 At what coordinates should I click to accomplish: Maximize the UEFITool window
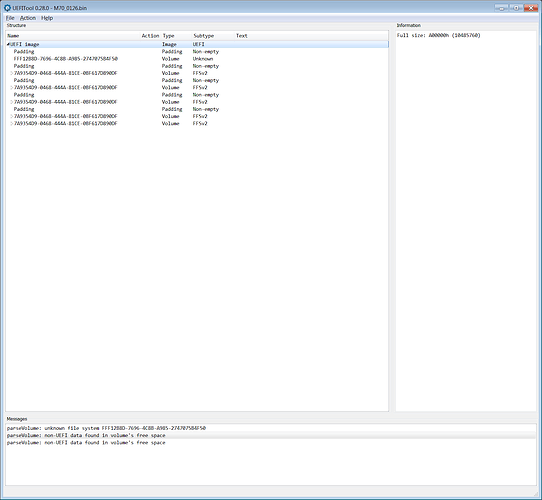coord(516,8)
